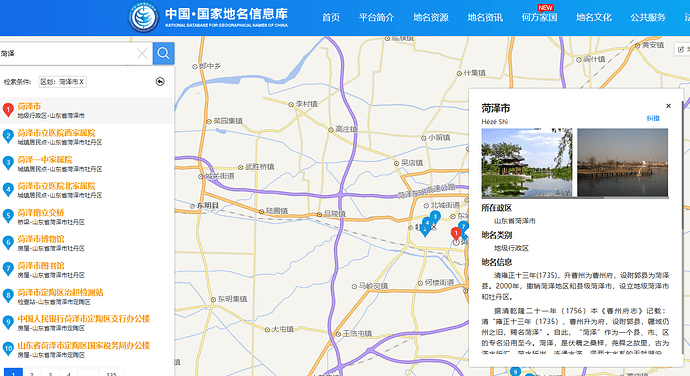Screen dimensions: 690x376
Task: Select result 8 pin icon in list
Action: pyautogui.click(x=8, y=296)
